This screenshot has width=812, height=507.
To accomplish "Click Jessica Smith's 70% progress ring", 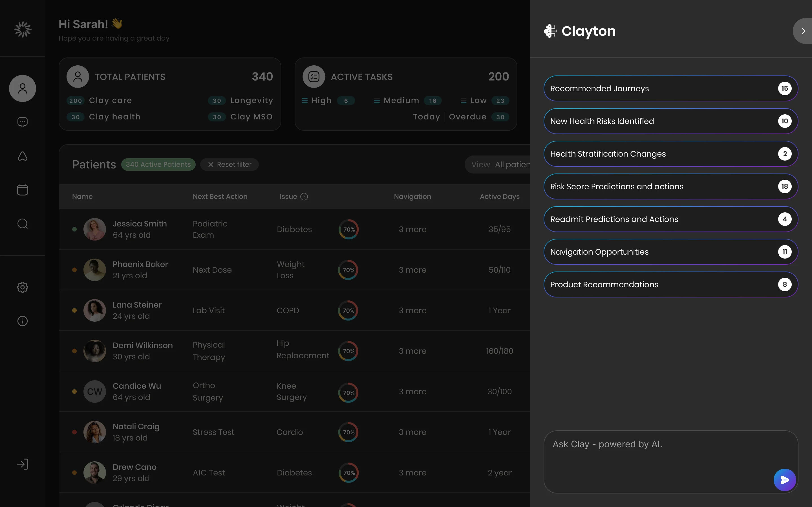I will coord(349,229).
